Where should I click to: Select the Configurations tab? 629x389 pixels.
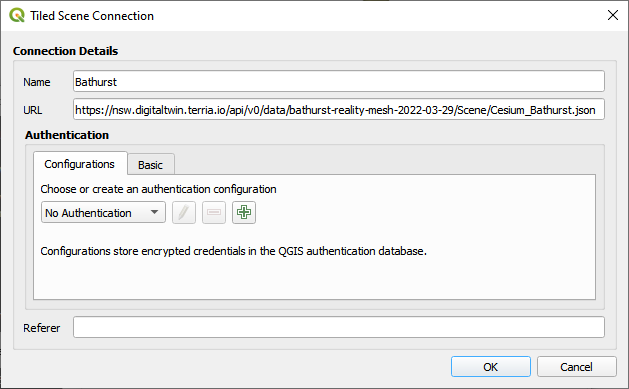(80, 164)
